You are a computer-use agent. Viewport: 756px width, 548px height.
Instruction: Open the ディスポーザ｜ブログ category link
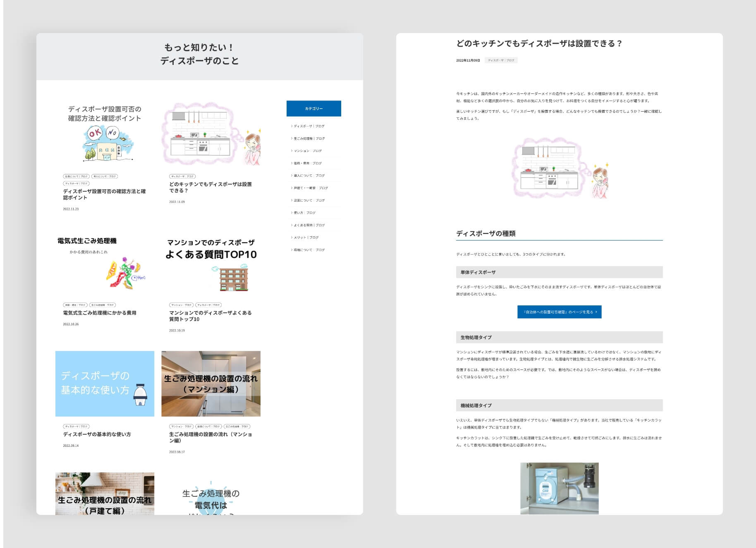click(309, 126)
